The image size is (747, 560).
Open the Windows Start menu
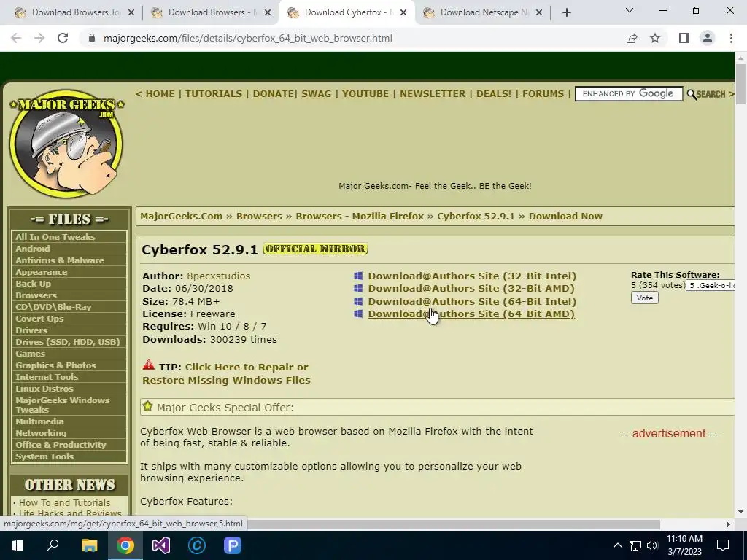[x=18, y=545]
